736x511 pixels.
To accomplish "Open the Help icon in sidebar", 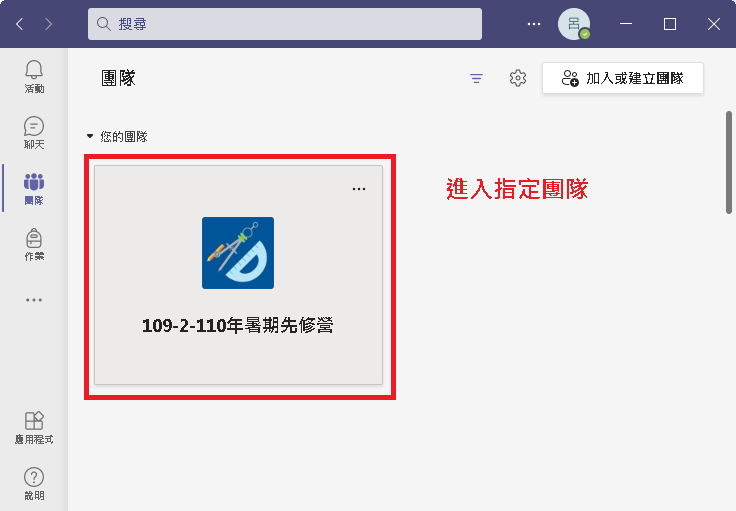I will [34, 484].
